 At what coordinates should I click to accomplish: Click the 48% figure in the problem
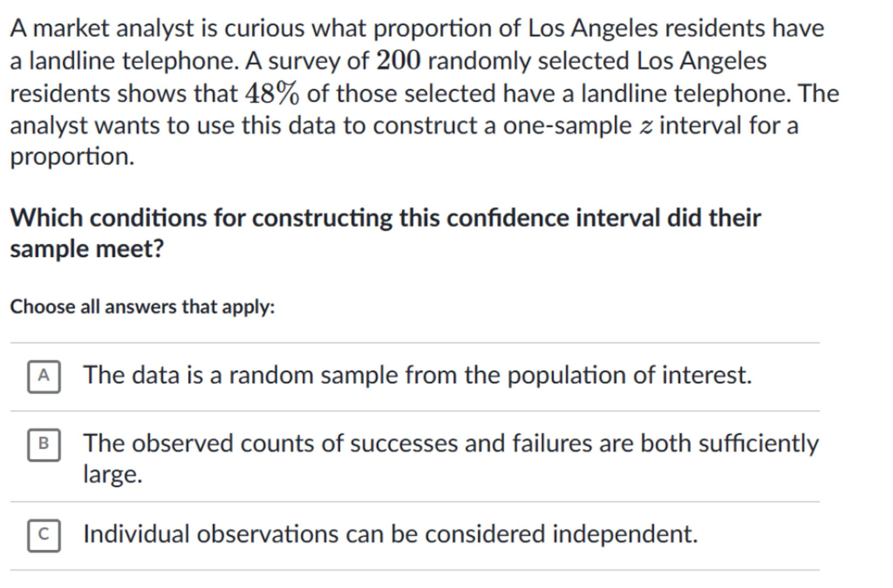(272, 93)
